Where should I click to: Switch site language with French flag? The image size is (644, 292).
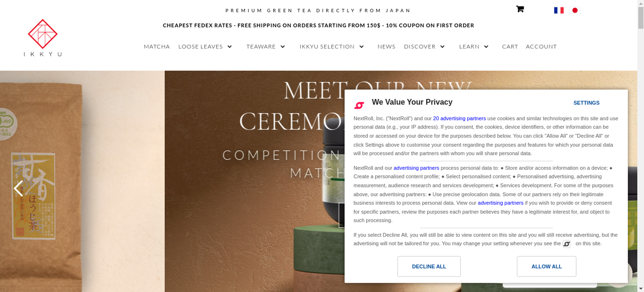coord(559,10)
